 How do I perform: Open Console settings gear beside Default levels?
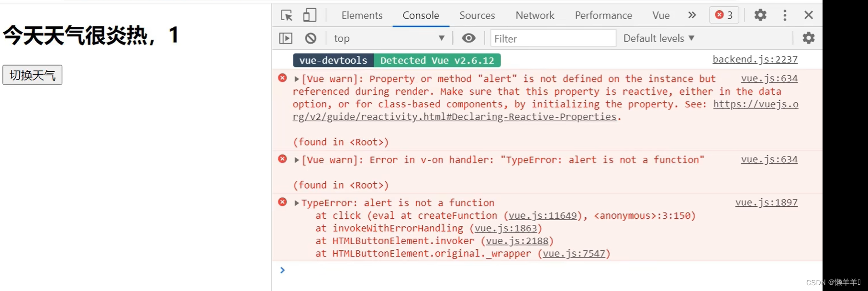point(808,38)
